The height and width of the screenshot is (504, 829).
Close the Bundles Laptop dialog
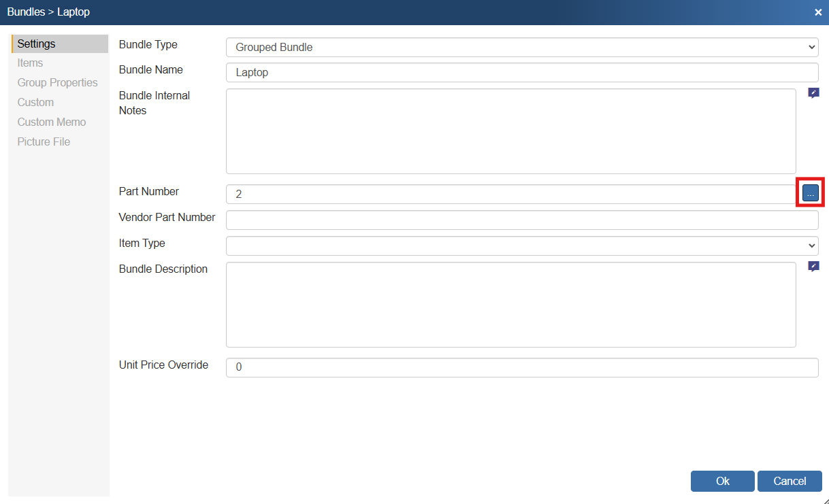pyautogui.click(x=818, y=12)
